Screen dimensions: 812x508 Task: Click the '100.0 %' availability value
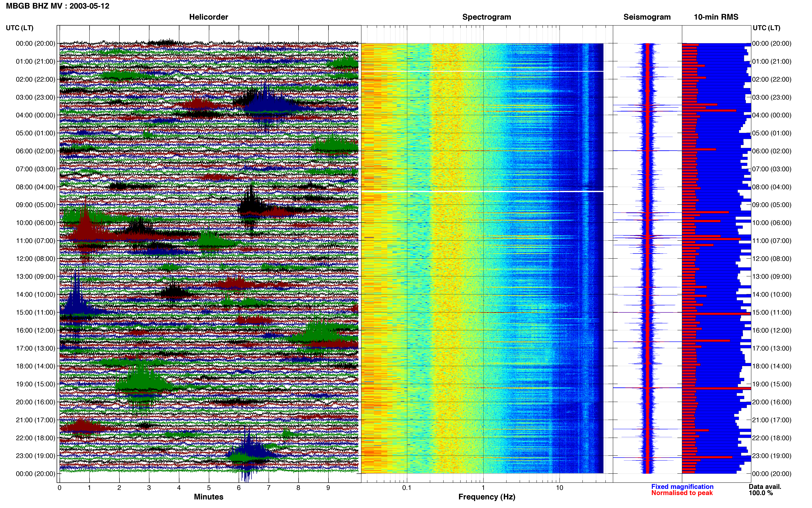coord(761,493)
